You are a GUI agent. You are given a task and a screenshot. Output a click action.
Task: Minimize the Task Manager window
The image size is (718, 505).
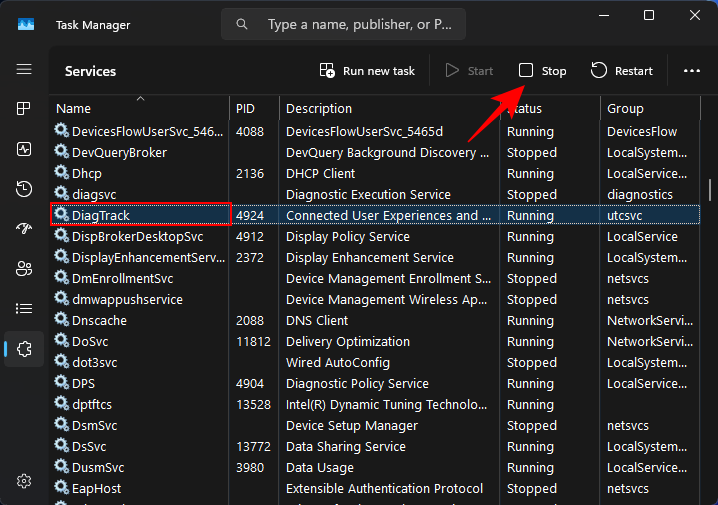(604, 15)
